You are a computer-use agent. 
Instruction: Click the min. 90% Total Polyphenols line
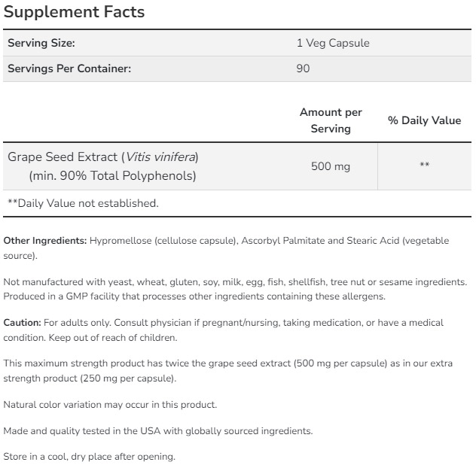(113, 176)
